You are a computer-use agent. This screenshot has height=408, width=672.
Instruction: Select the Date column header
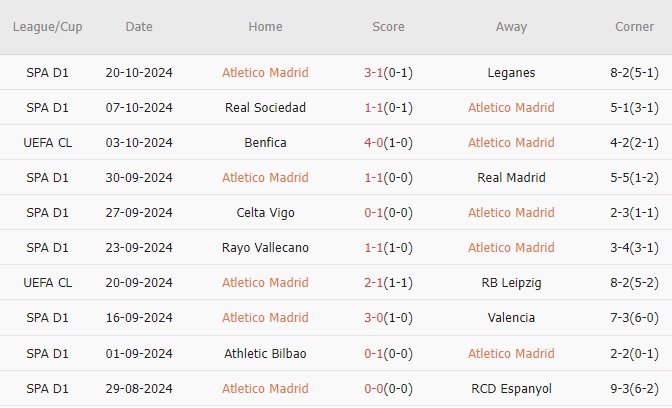tap(139, 27)
